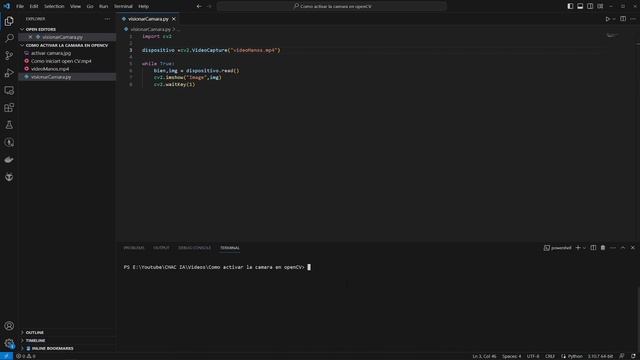This screenshot has height=360, width=640.
Task: Open videoManos.mp4 in the explorer
Action: click(x=50, y=69)
